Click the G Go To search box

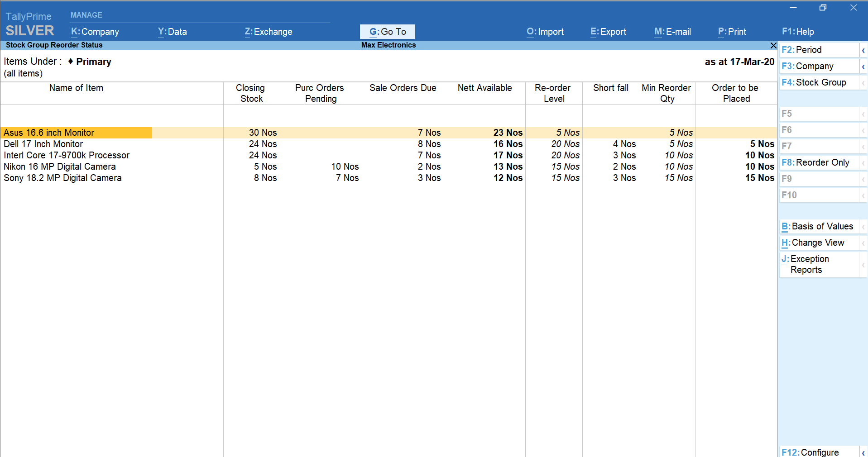[388, 32]
